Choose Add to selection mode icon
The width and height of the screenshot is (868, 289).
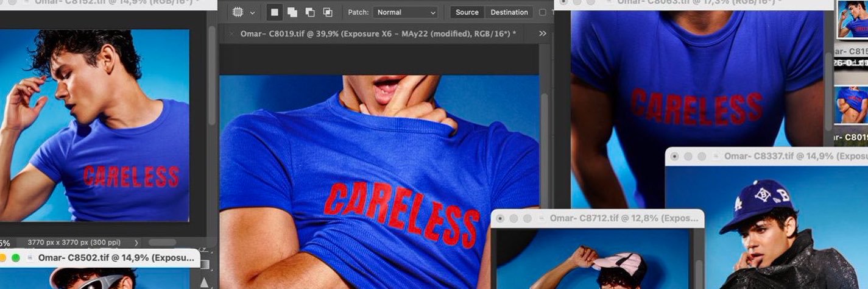pyautogui.click(x=292, y=12)
